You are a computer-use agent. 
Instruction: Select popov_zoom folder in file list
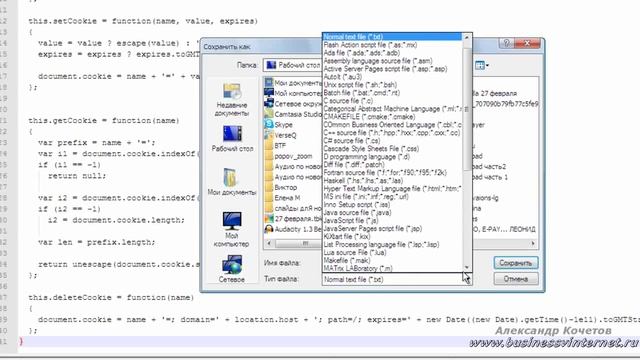click(x=289, y=156)
